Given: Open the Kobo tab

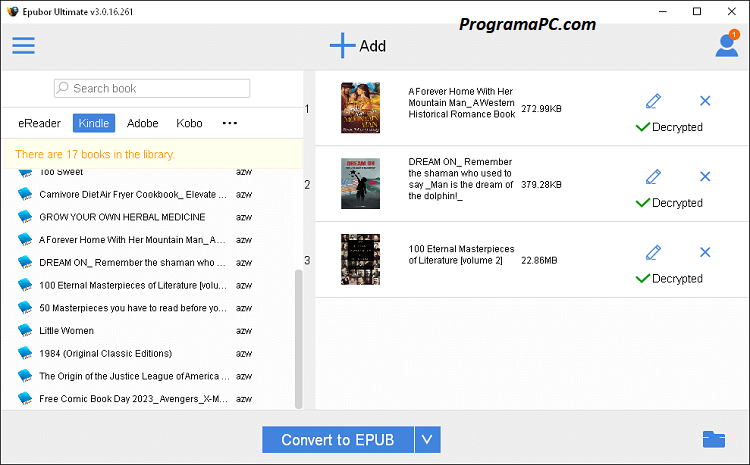Looking at the screenshot, I should 189,123.
